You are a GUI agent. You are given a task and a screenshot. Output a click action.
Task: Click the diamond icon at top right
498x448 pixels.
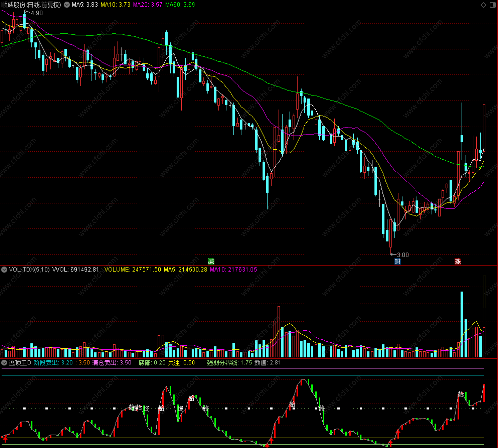click(483, 5)
